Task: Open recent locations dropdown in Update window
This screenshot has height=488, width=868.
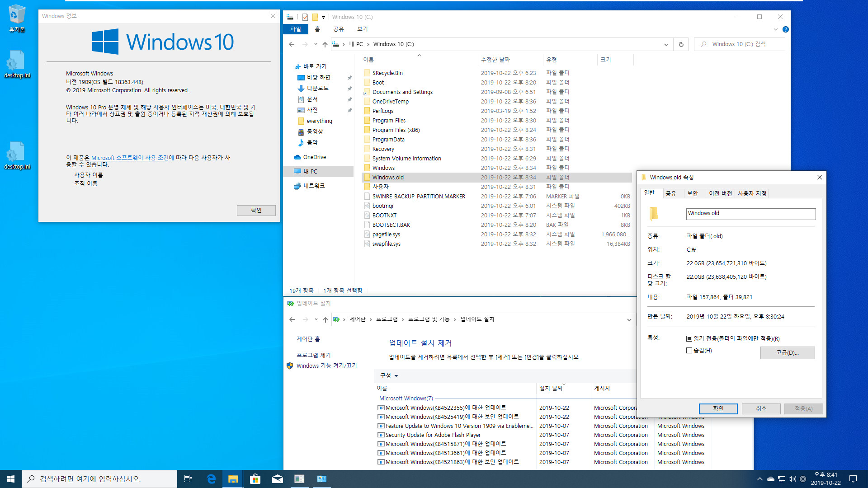Action: pyautogui.click(x=316, y=319)
